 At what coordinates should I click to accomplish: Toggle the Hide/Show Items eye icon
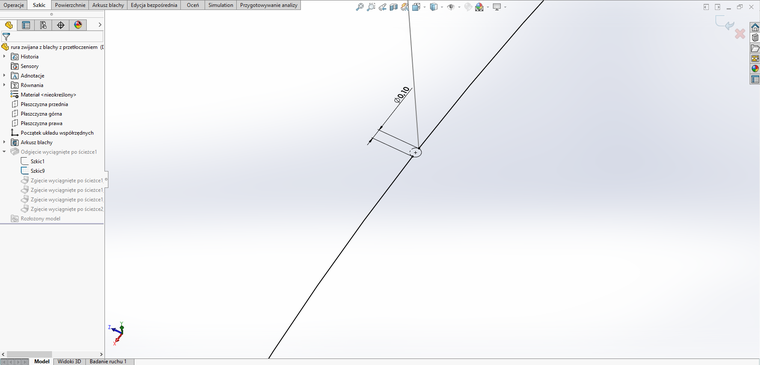click(x=451, y=7)
